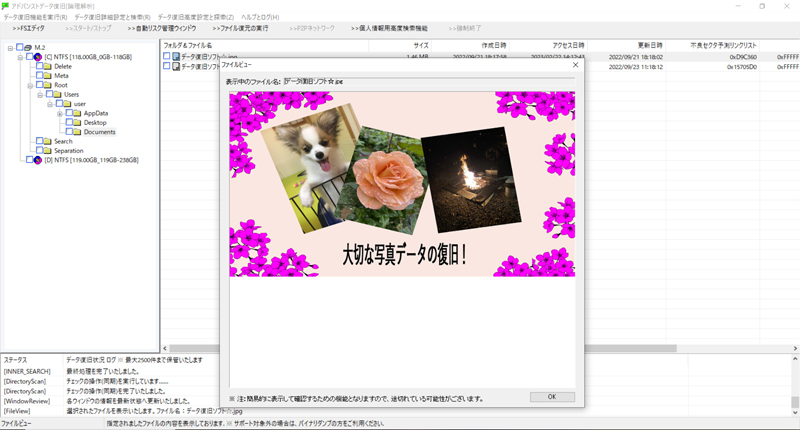Click the photo collage preview image
Screen dimensions: 800x430
click(x=402, y=184)
